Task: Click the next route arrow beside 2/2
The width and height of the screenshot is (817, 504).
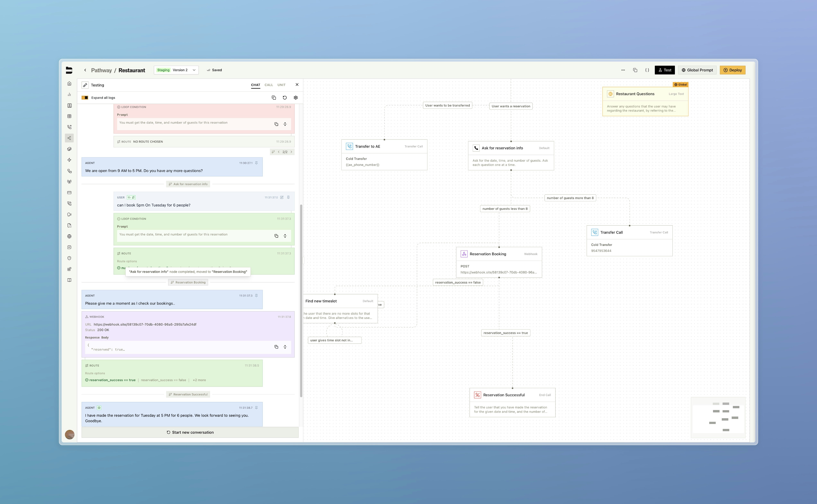Action: (291, 152)
